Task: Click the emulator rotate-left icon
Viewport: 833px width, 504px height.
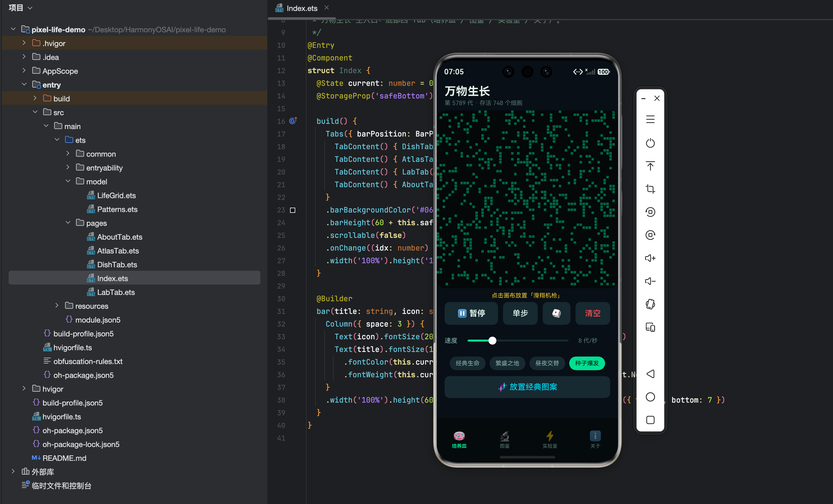Action: pyautogui.click(x=650, y=212)
